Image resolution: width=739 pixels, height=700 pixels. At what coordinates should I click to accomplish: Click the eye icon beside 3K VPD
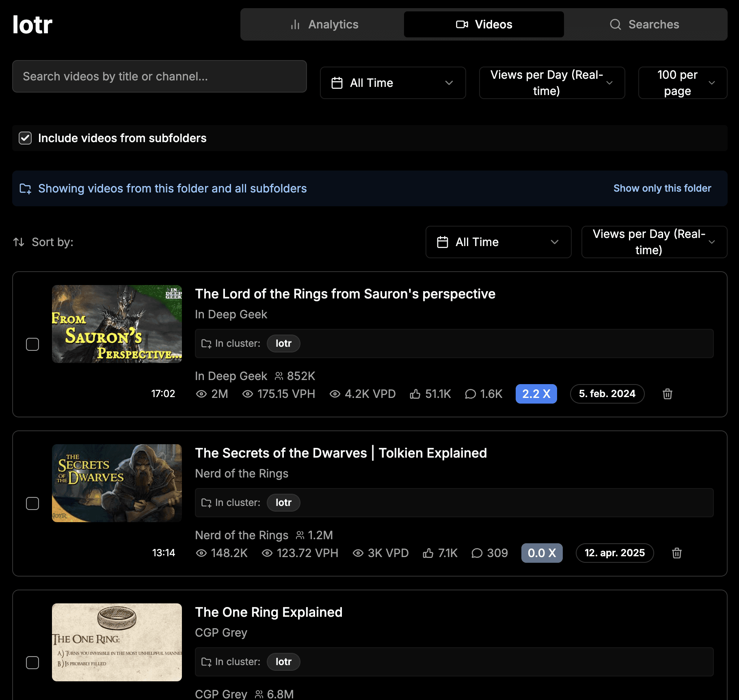(358, 553)
